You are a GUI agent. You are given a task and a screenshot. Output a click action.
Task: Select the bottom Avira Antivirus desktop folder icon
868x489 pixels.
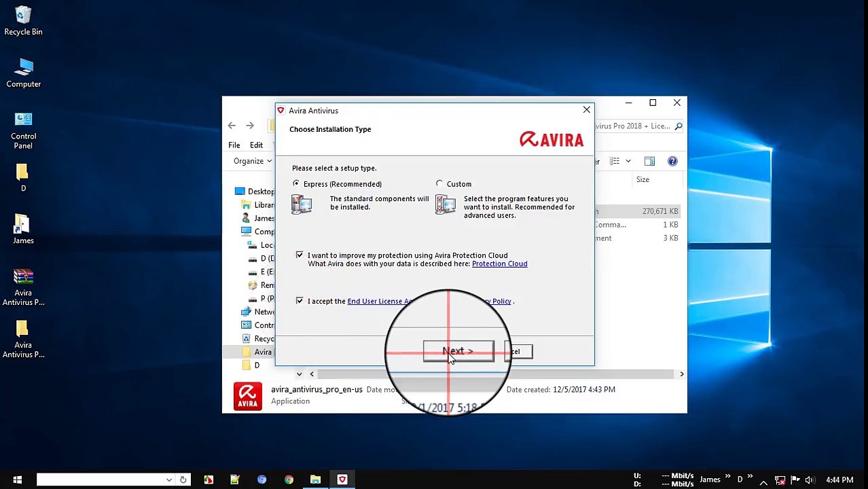click(x=23, y=339)
